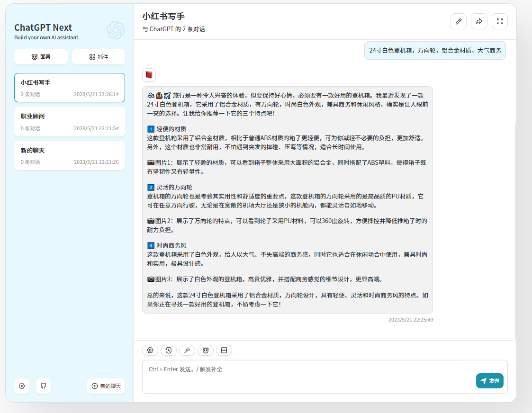
Task: Click the user message about 24寸白色登机箱
Action: (x=435, y=51)
